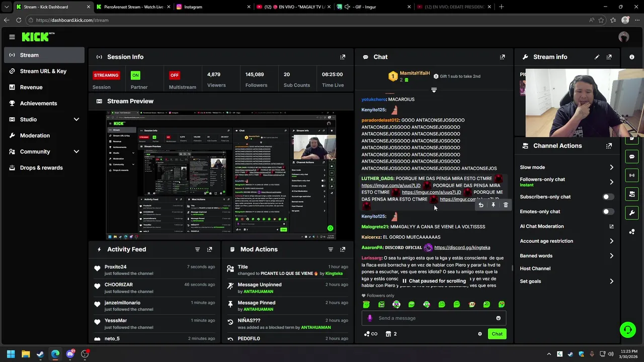Image resolution: width=644 pixels, height=362 pixels.
Task: Edit stream info with the pencil icon
Action: [x=597, y=57]
